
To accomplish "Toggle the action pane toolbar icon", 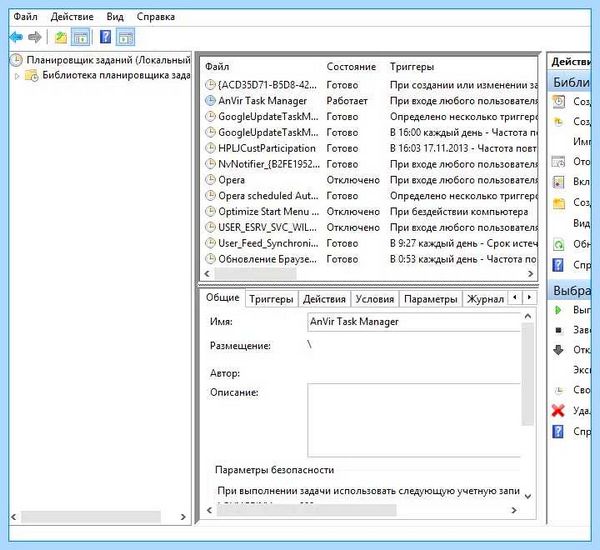I will (126, 37).
